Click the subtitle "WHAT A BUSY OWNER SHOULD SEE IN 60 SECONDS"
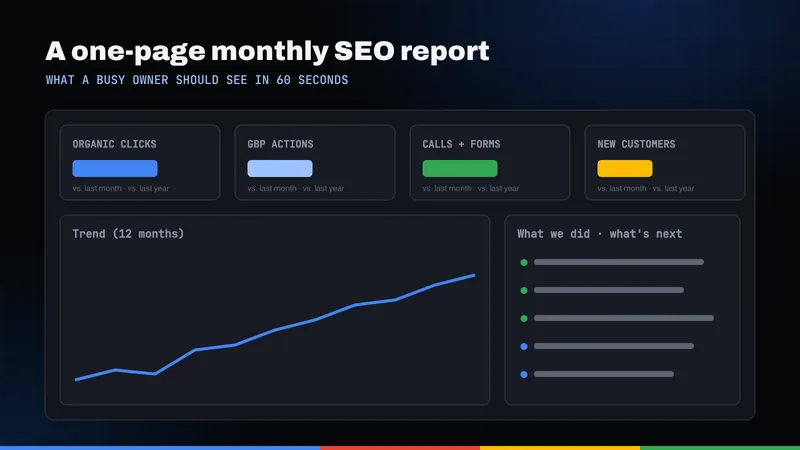The width and height of the screenshot is (800, 450). [197, 80]
